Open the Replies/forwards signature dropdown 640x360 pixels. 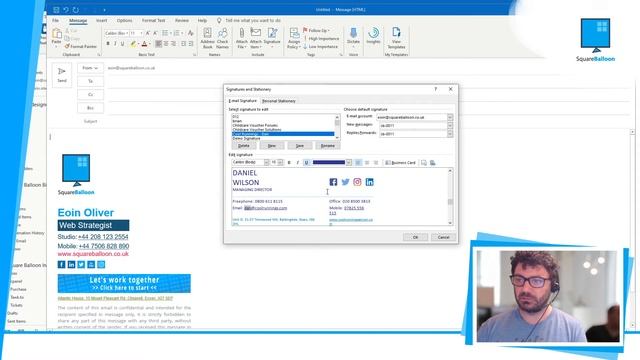450,134
